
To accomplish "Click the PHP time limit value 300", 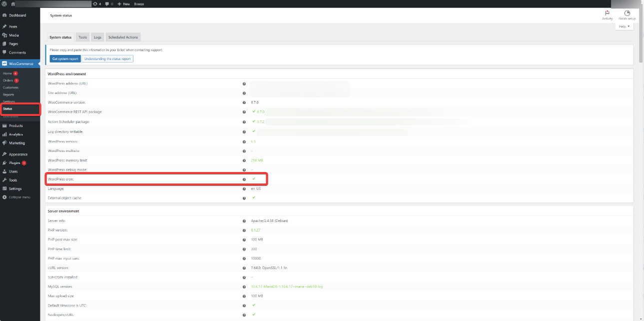I will (x=254, y=249).
